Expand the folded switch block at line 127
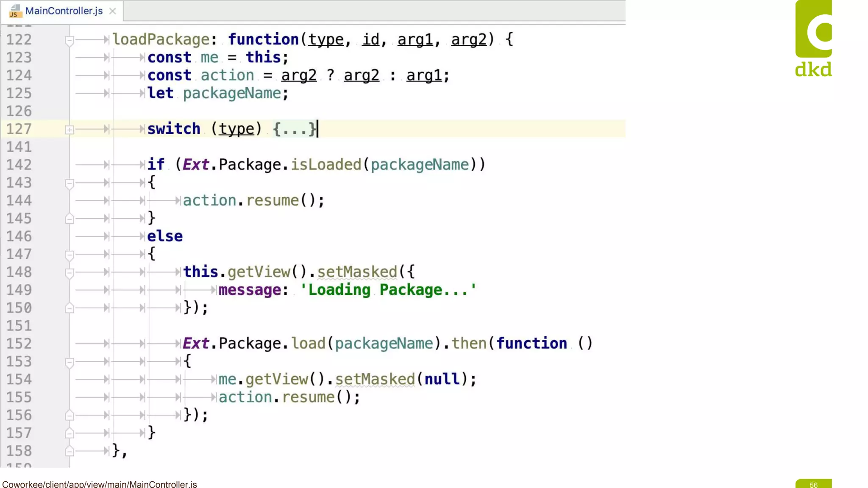The height and width of the screenshot is (488, 868). pyautogui.click(x=70, y=130)
